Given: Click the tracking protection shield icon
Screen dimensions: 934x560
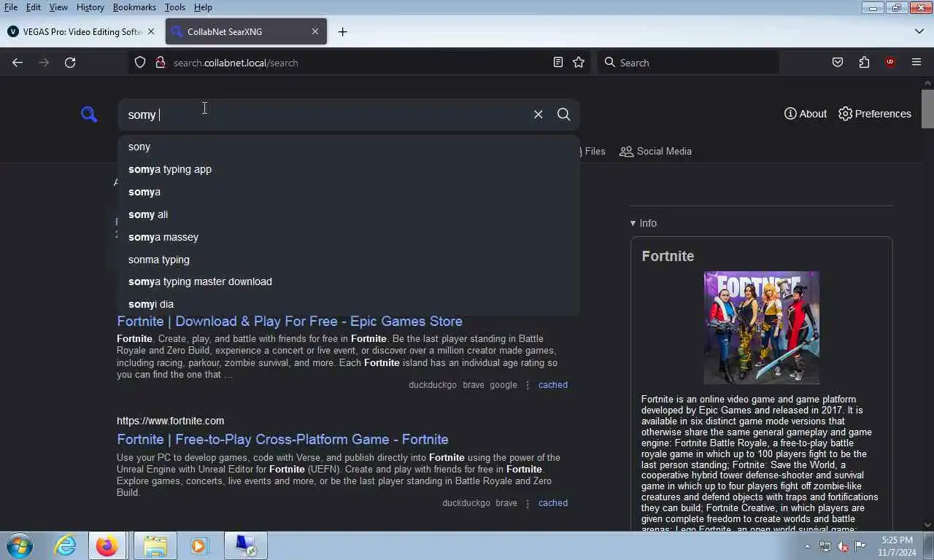Looking at the screenshot, I should tap(140, 63).
